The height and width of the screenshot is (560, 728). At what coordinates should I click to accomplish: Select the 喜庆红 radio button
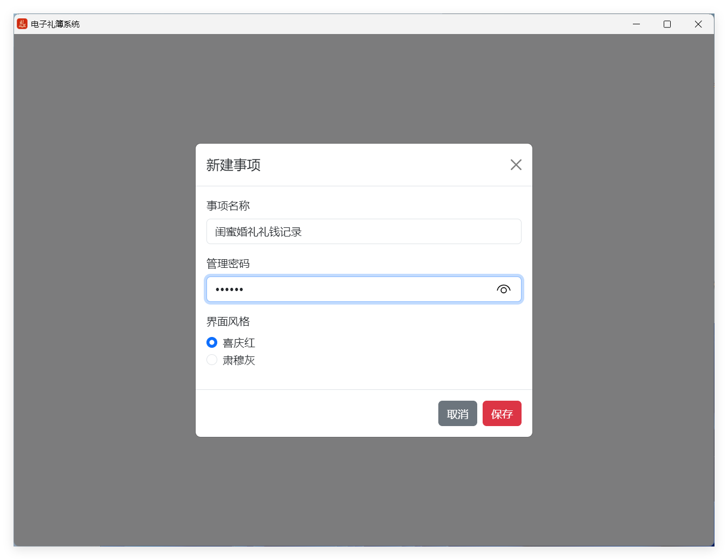tap(212, 342)
